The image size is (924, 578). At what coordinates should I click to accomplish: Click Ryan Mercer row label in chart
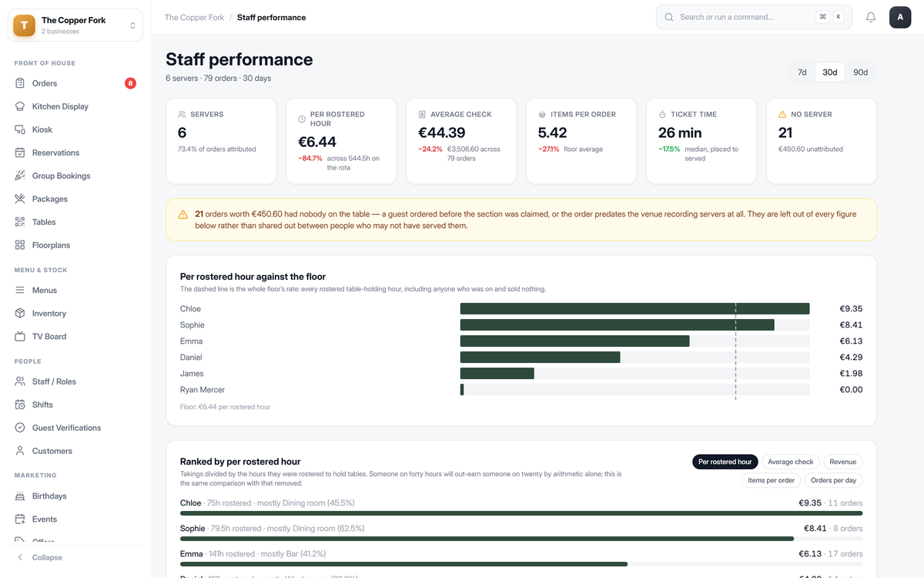click(203, 390)
